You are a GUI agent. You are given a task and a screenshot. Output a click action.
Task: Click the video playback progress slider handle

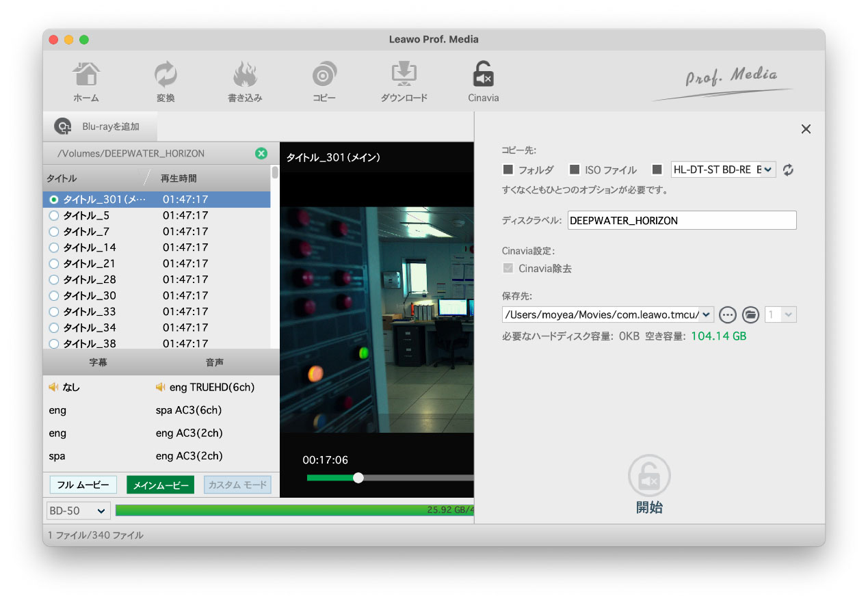pyautogui.click(x=358, y=478)
